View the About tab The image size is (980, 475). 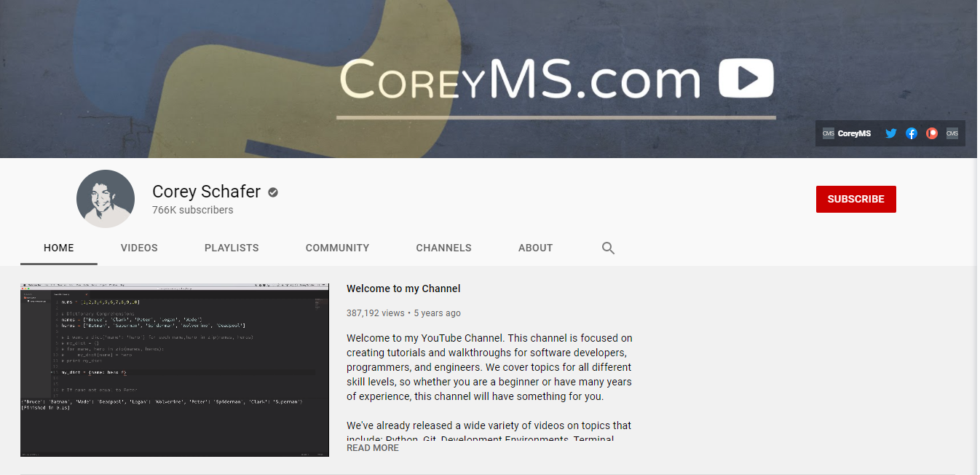536,248
